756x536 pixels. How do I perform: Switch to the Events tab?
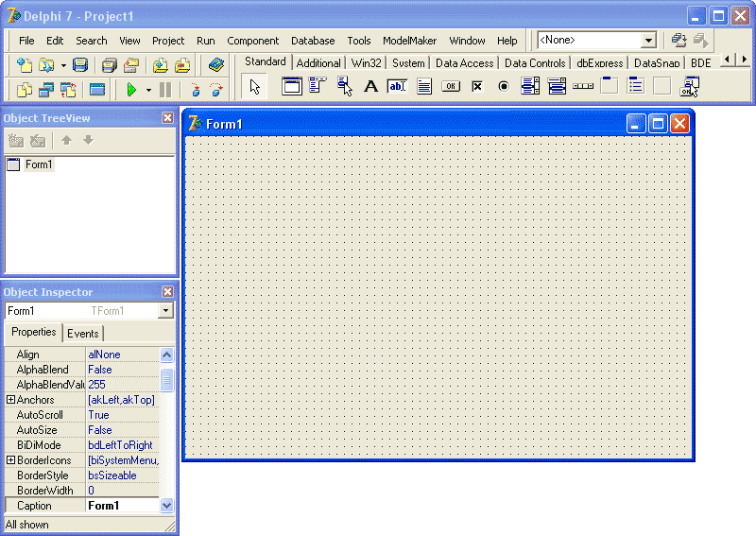[x=83, y=334]
